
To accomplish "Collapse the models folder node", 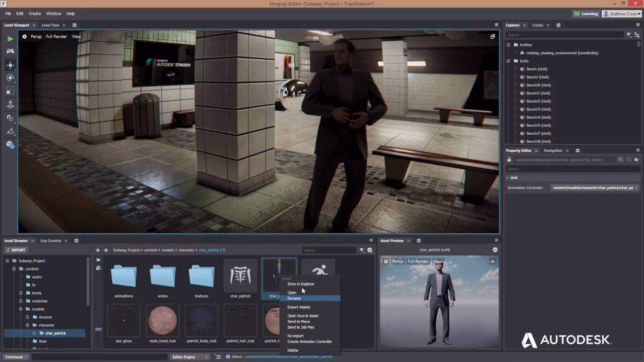I will [21, 309].
